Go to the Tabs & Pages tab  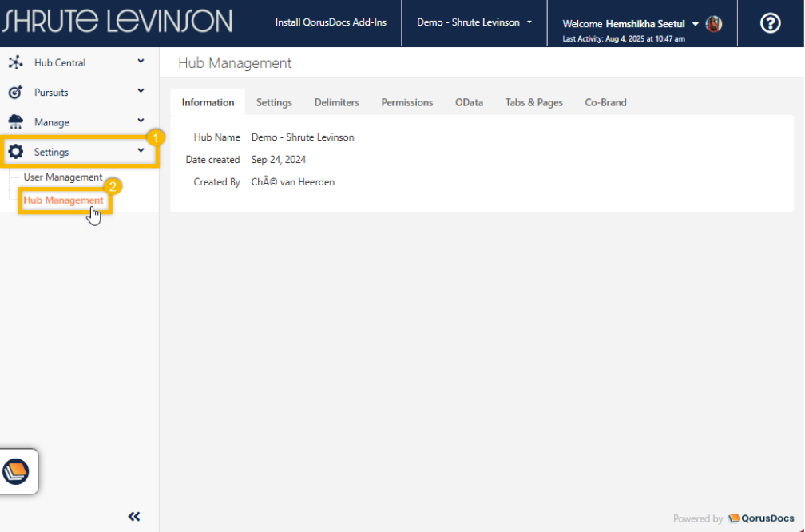point(533,102)
